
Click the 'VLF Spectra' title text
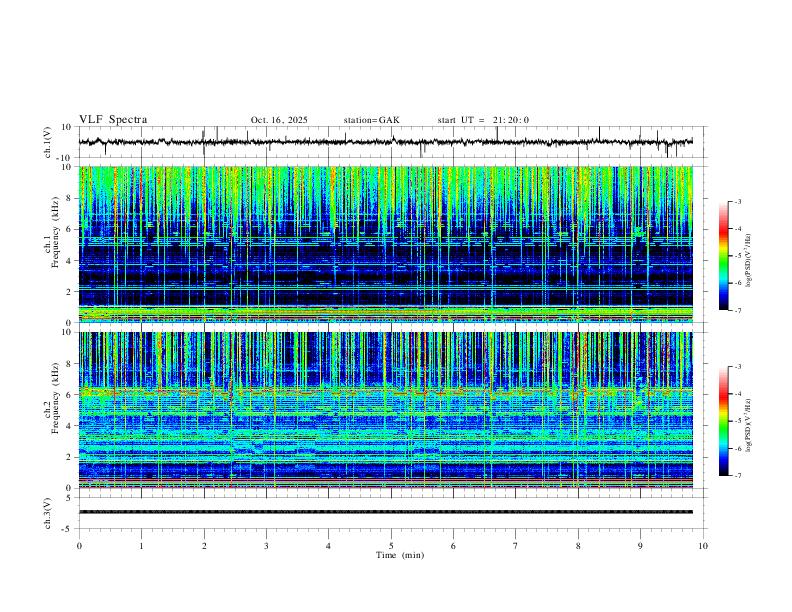pyautogui.click(x=113, y=119)
